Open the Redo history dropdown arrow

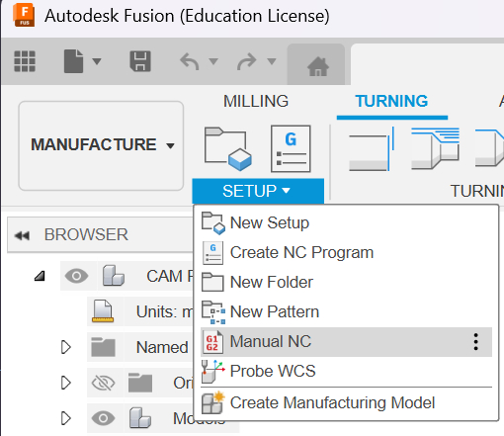[x=272, y=61]
